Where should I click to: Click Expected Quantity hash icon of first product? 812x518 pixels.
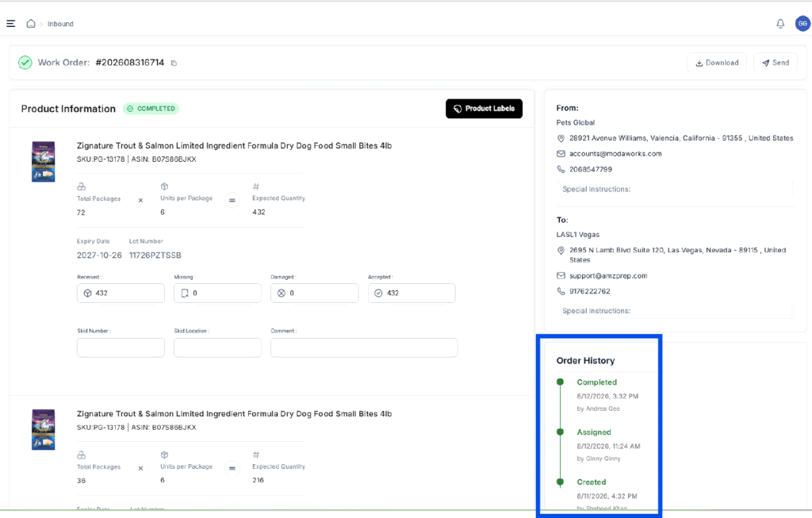click(x=256, y=186)
